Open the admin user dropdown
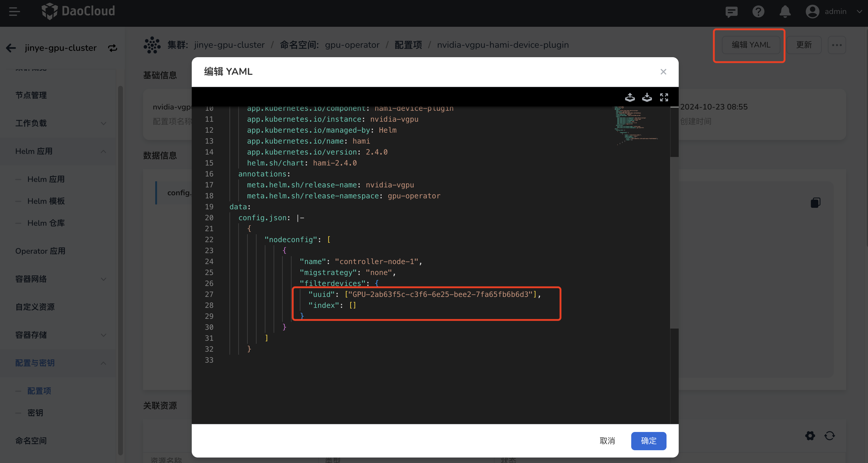Viewport: 868px width, 463px height. (x=835, y=12)
